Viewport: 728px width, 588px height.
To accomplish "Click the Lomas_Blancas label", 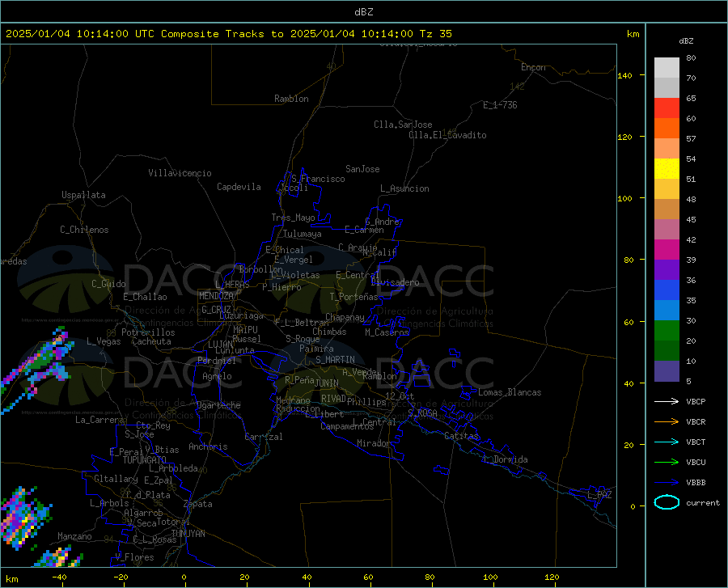I will point(510,392).
